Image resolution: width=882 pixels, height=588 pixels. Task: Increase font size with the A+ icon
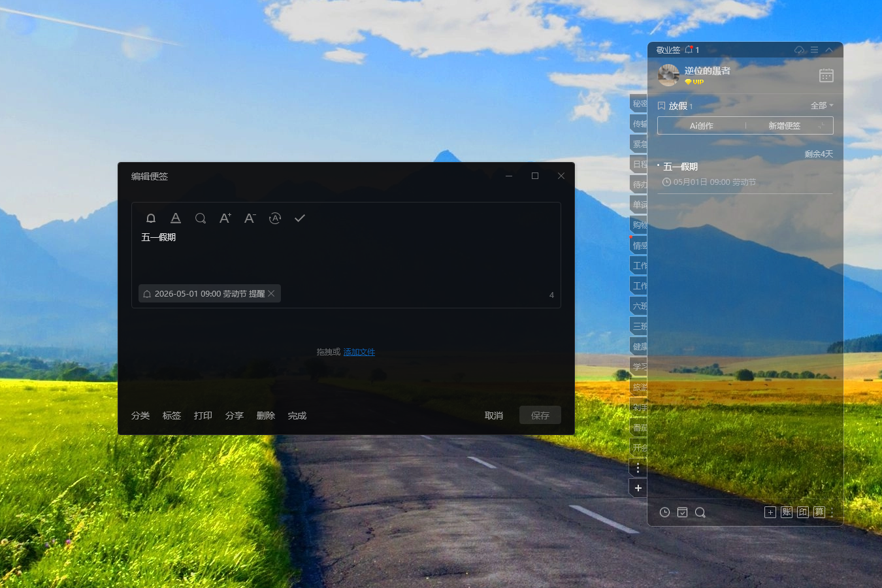tap(225, 218)
